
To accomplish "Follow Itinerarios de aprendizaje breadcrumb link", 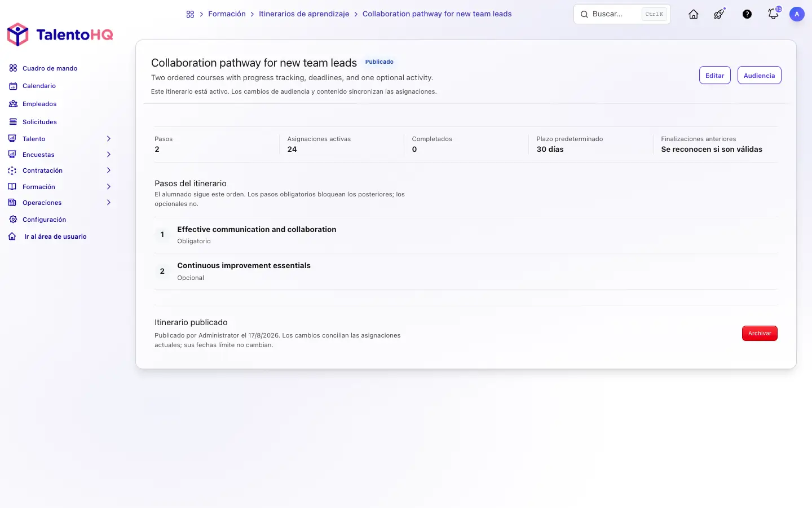I will [304, 14].
